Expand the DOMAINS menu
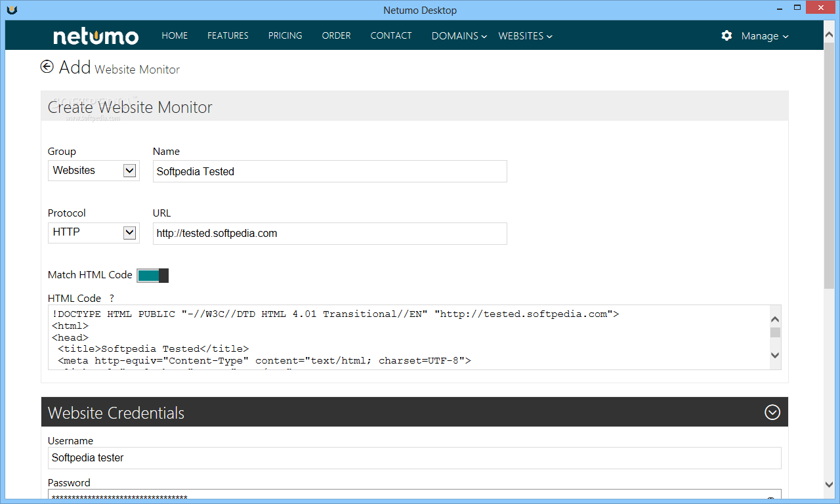This screenshot has width=840, height=504. point(459,36)
